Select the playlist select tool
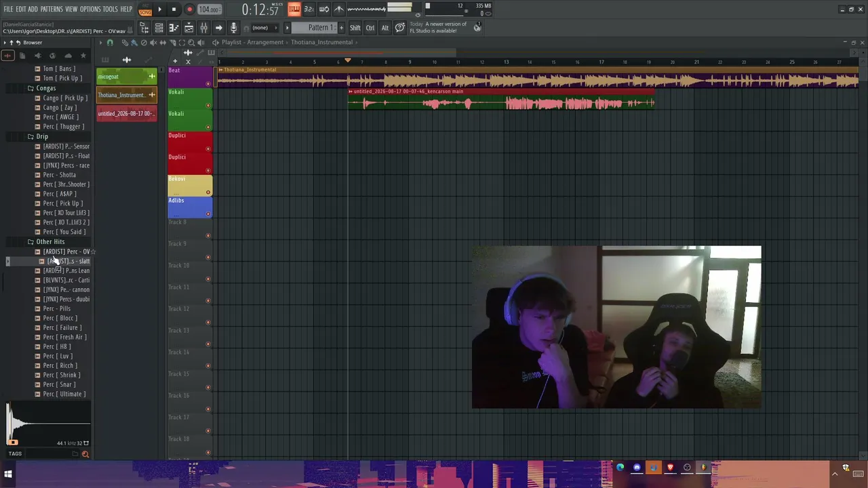Screen dimensions: 868x488 pyautogui.click(x=182, y=42)
